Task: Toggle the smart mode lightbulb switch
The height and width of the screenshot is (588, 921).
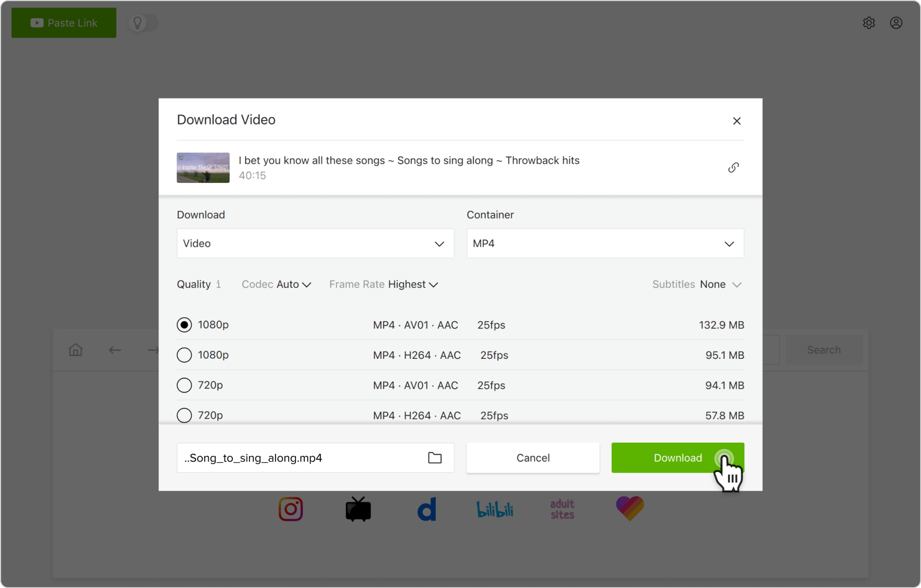Action: (143, 23)
